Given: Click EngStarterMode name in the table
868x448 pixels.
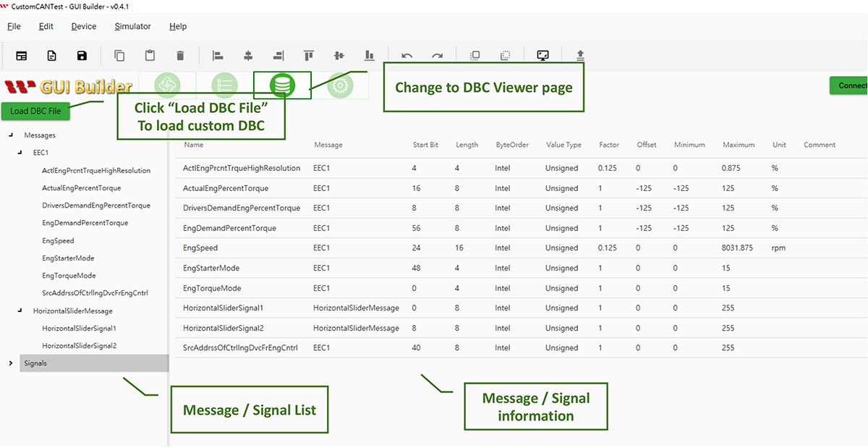Looking at the screenshot, I should pos(212,268).
